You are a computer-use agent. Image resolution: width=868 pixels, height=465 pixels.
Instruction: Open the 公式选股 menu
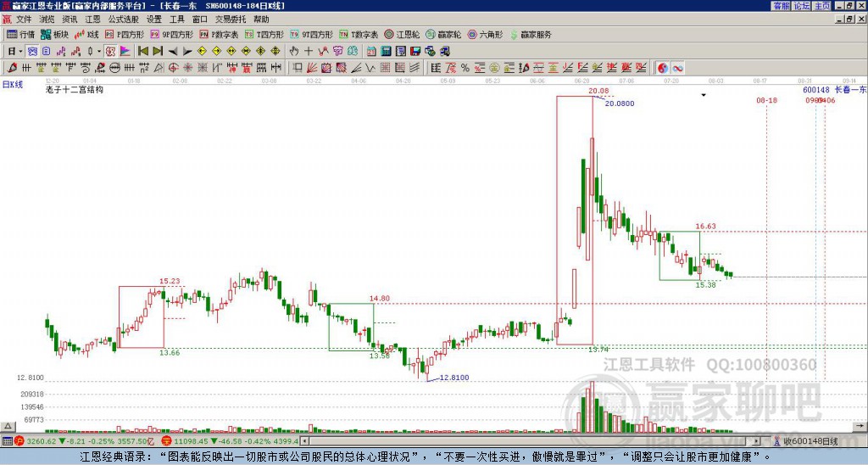(124, 19)
